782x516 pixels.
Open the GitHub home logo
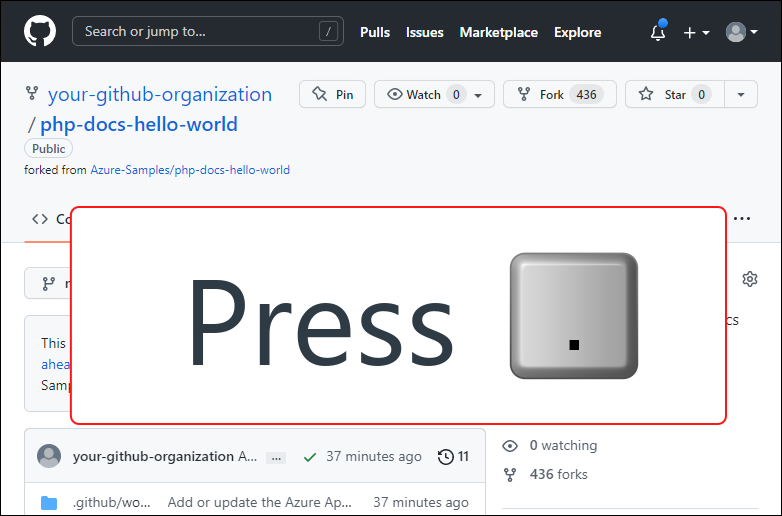pyautogui.click(x=40, y=31)
